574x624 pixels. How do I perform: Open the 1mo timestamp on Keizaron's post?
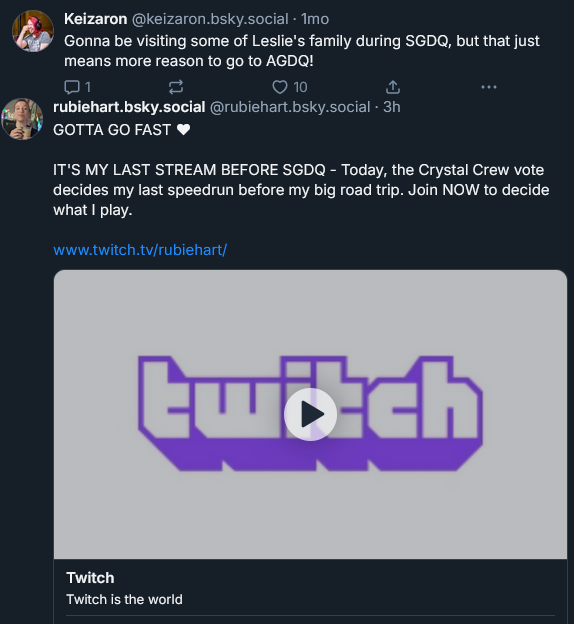click(315, 19)
